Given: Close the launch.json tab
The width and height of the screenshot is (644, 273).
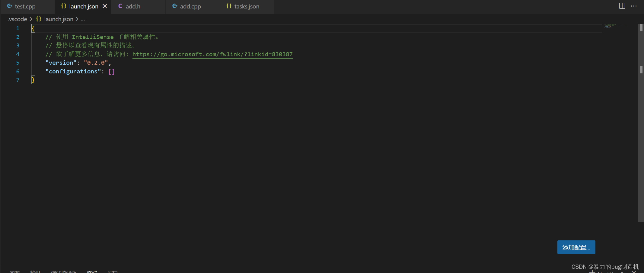Looking at the screenshot, I should [x=105, y=6].
